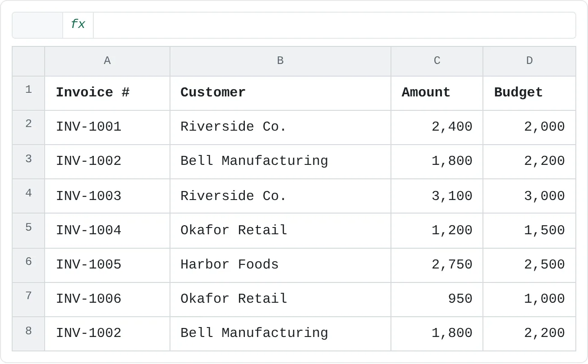Image resolution: width=588 pixels, height=364 pixels.
Task: Select the Budget cell showing 1,500
Action: [529, 231]
